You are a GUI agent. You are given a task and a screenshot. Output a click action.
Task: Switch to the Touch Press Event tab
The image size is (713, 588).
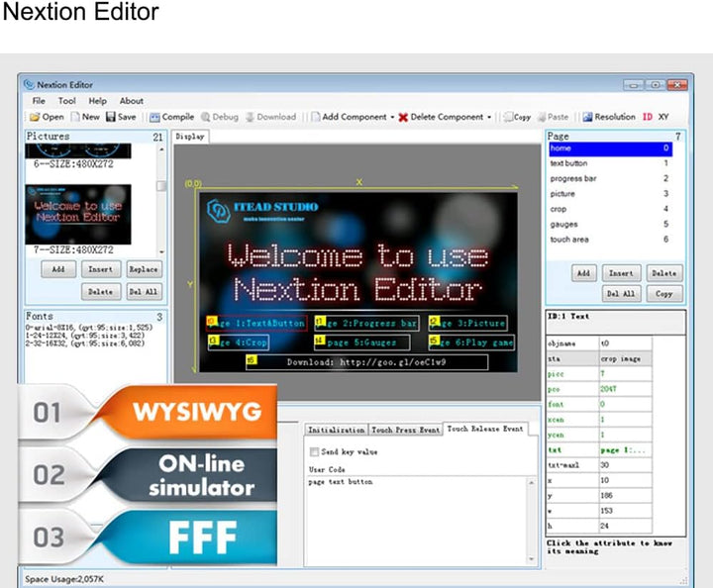[x=405, y=430]
